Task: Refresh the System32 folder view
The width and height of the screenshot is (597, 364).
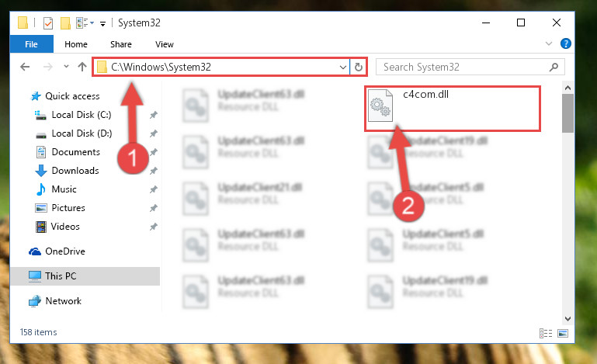Action: [x=358, y=67]
